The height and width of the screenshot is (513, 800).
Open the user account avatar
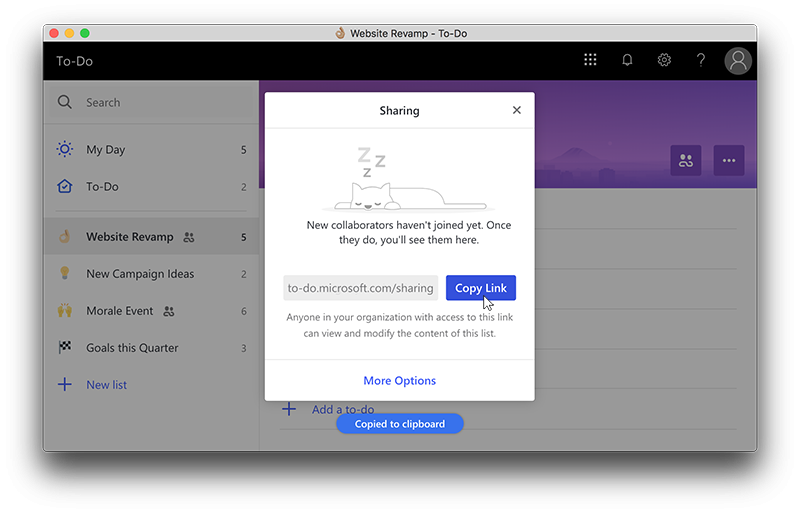(738, 61)
